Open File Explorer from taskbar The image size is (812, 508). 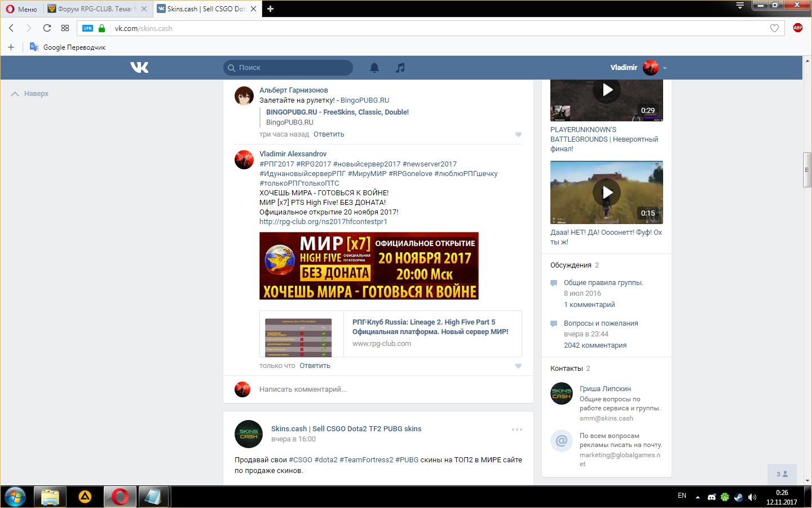(50, 497)
